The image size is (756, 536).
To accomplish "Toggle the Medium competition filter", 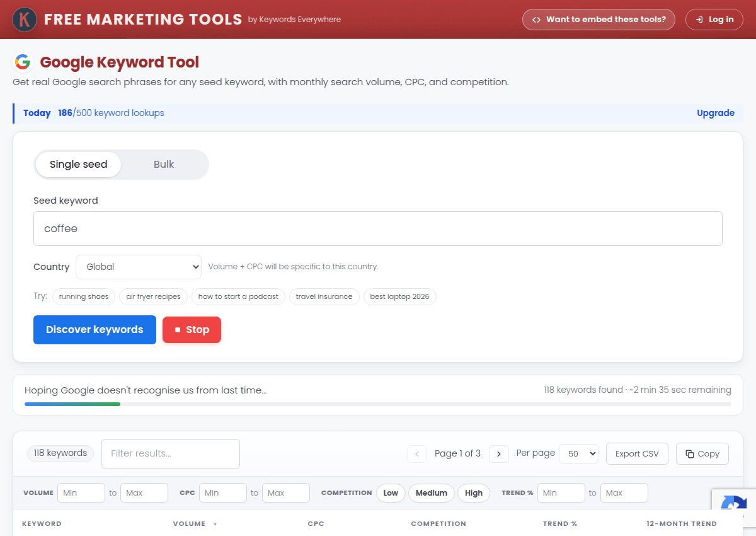I will pyautogui.click(x=432, y=493).
